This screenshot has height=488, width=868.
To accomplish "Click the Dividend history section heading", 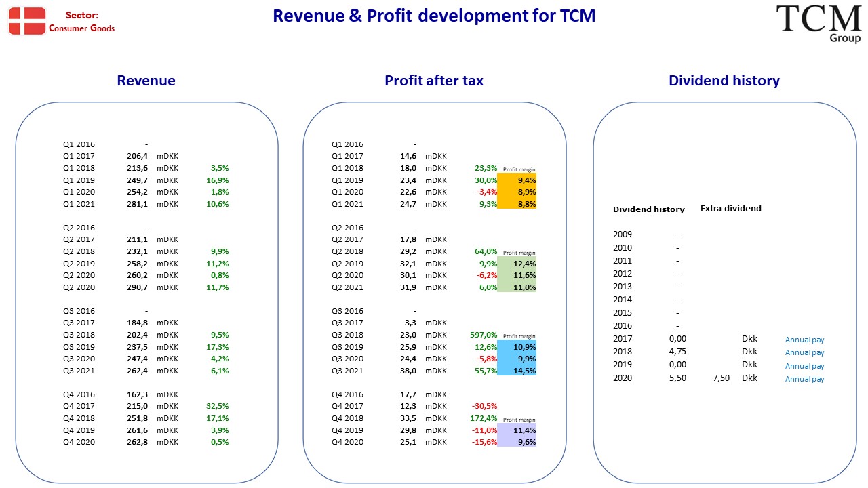I will (x=724, y=81).
